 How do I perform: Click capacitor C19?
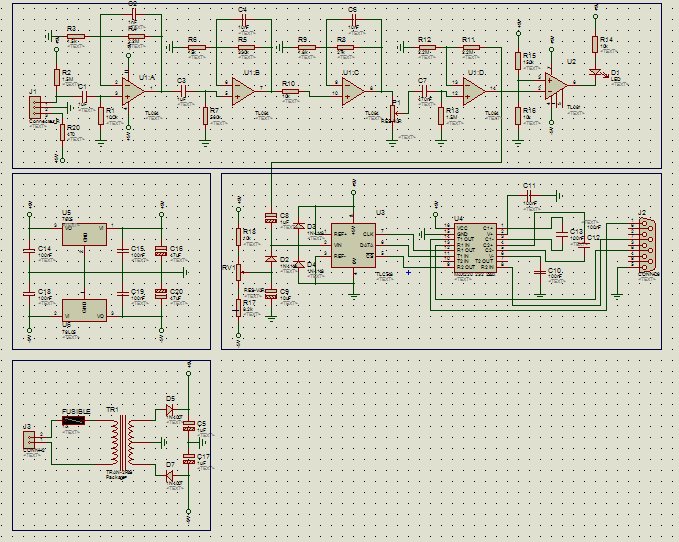[123, 294]
